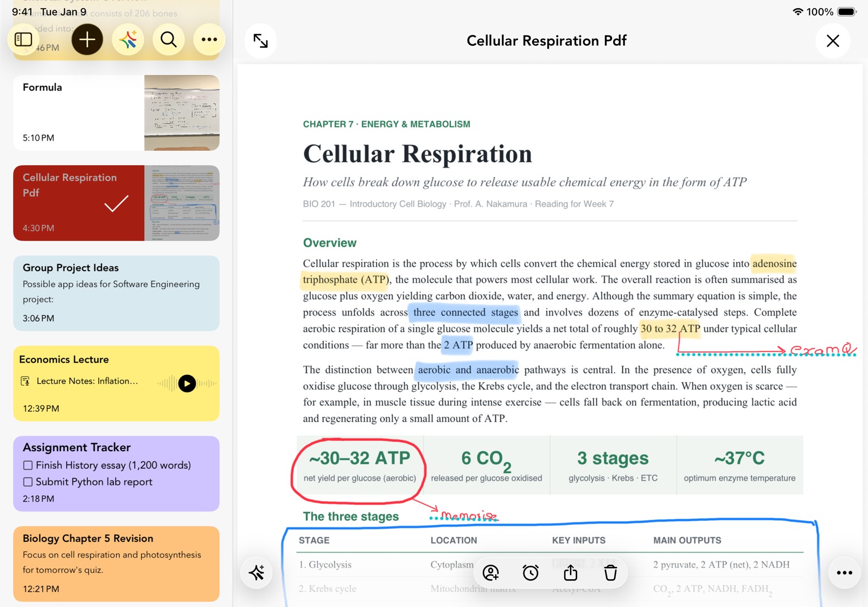
Task: Tap the '3 stages' stat box
Action: coord(613,465)
